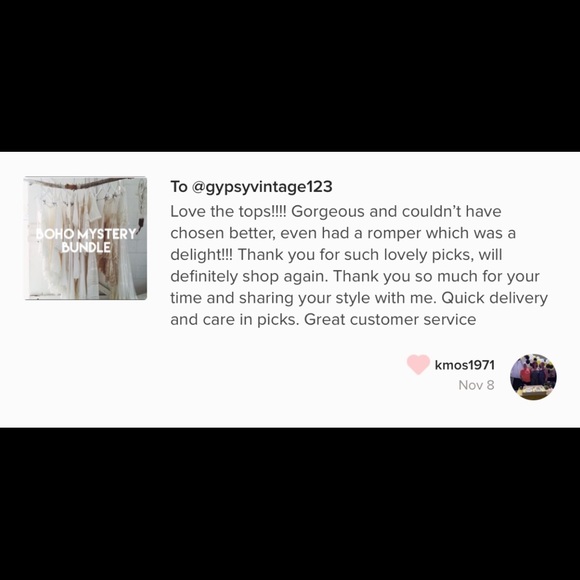This screenshot has height=580, width=580.
Task: Click the wooden branch rack in thumbnail
Action: (x=86, y=183)
